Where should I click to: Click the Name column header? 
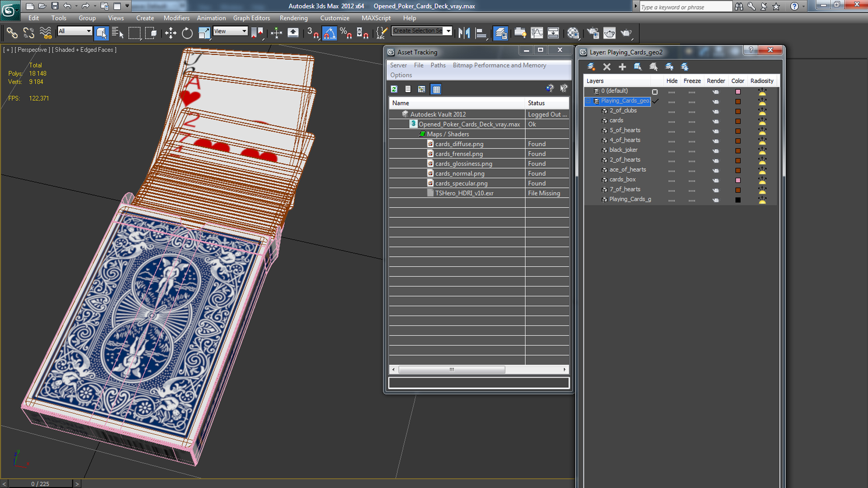[x=457, y=103]
